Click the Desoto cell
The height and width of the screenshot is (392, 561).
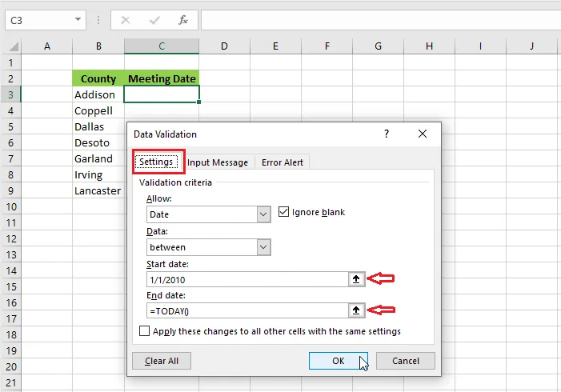98,142
